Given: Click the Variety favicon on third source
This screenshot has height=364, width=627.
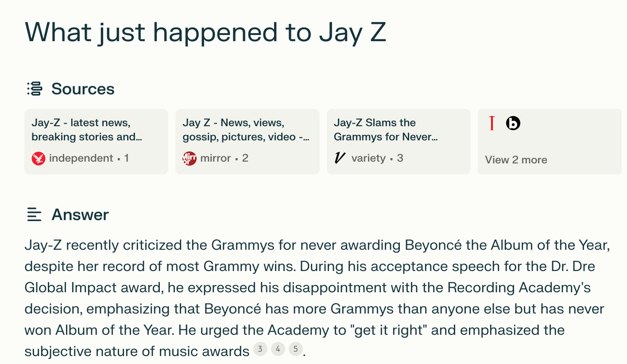Looking at the screenshot, I should [339, 158].
